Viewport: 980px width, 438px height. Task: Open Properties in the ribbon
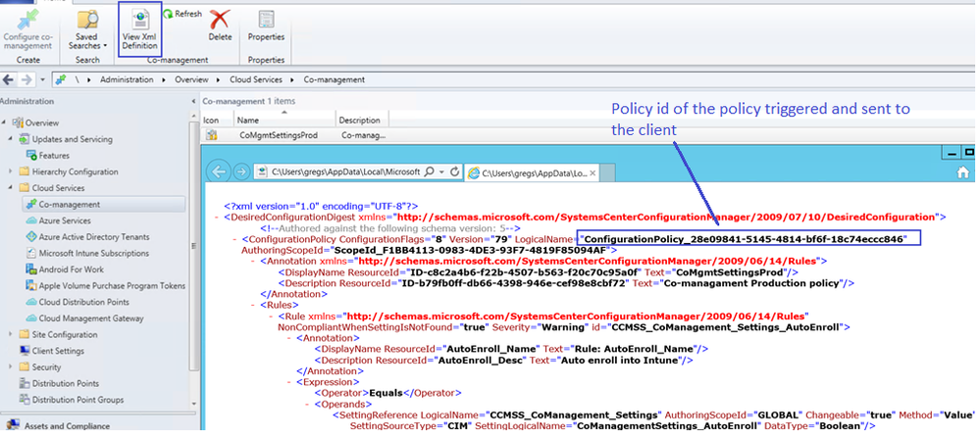[266, 25]
